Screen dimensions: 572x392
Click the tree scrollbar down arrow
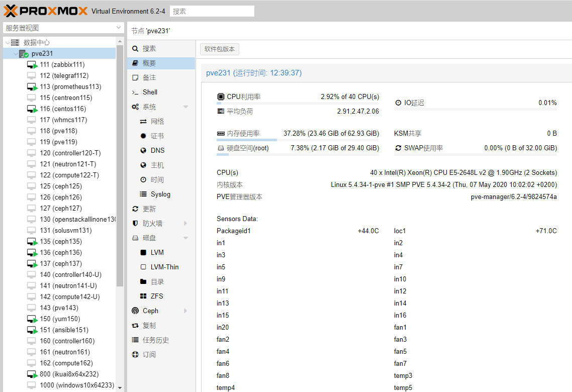coord(120,388)
